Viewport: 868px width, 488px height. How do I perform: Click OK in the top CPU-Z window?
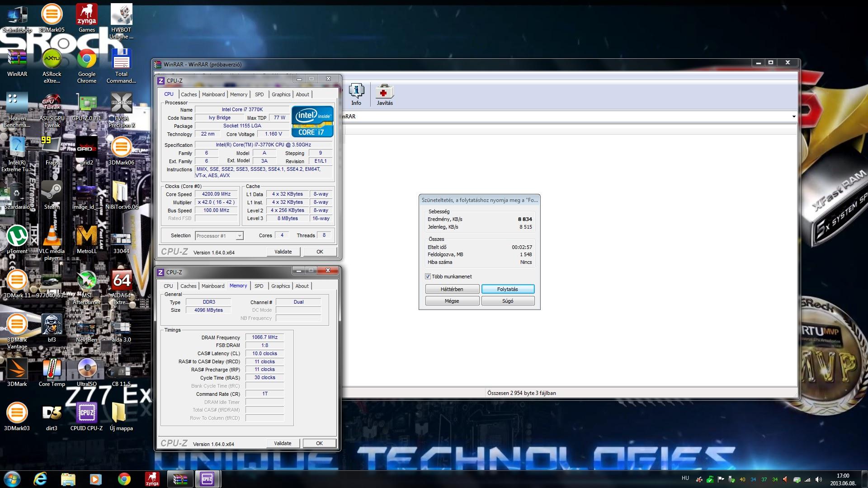(320, 252)
